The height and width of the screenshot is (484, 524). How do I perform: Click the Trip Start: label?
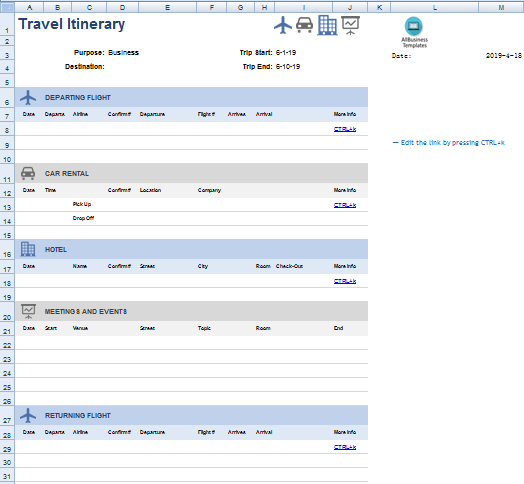click(256, 52)
